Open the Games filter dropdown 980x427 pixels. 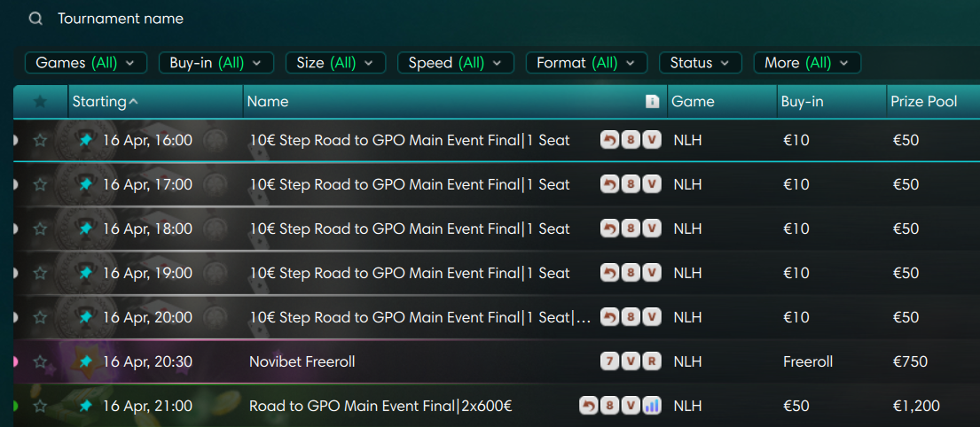pos(85,63)
